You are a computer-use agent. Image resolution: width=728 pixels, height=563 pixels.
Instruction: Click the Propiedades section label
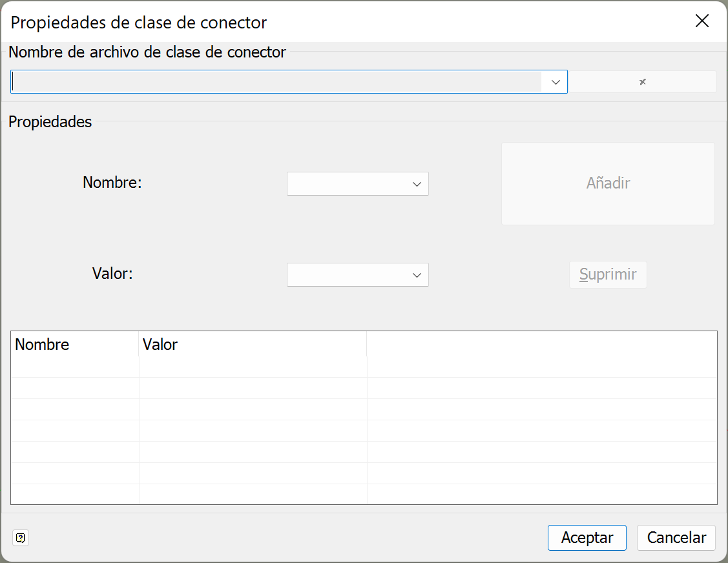click(50, 121)
